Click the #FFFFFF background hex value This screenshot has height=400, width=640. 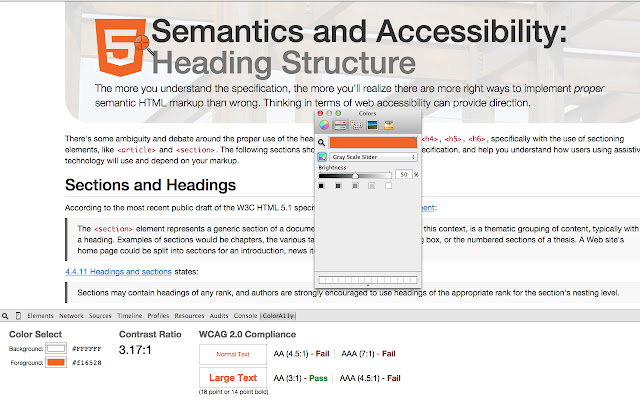87,349
